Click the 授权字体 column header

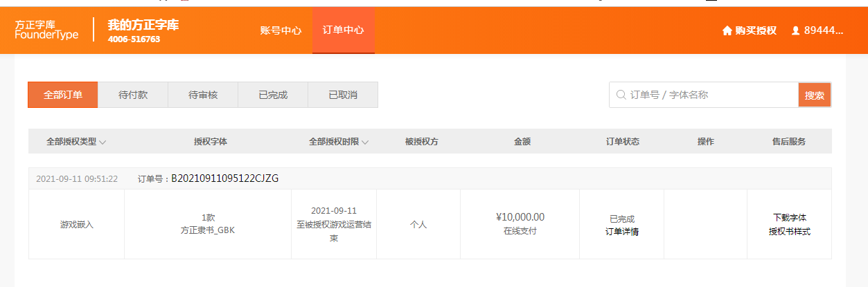[211, 141]
